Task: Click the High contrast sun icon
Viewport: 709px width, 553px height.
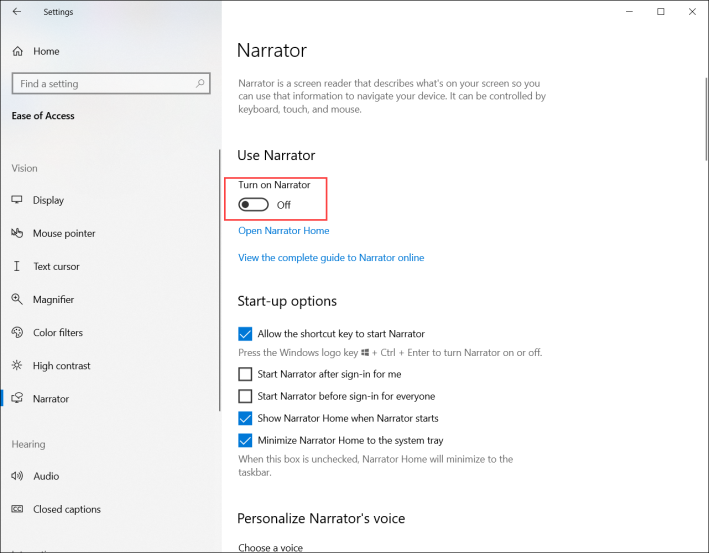Action: 17,365
